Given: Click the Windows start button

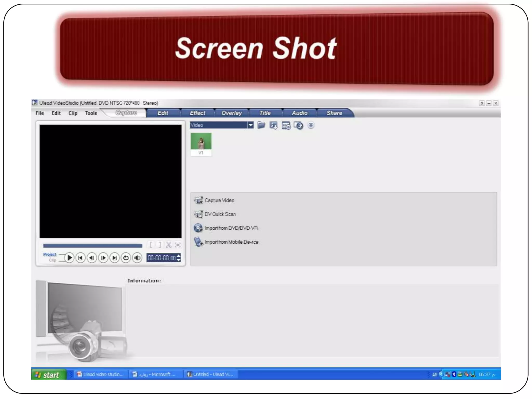Looking at the screenshot, I should tap(49, 375).
